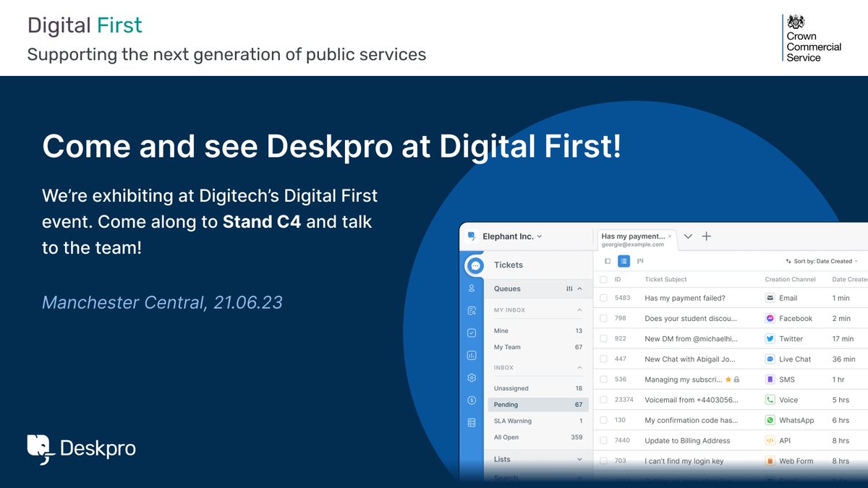Open ticket 'New Chat with Abigail Jo...'
This screenshot has height=488, width=868.
(x=690, y=359)
